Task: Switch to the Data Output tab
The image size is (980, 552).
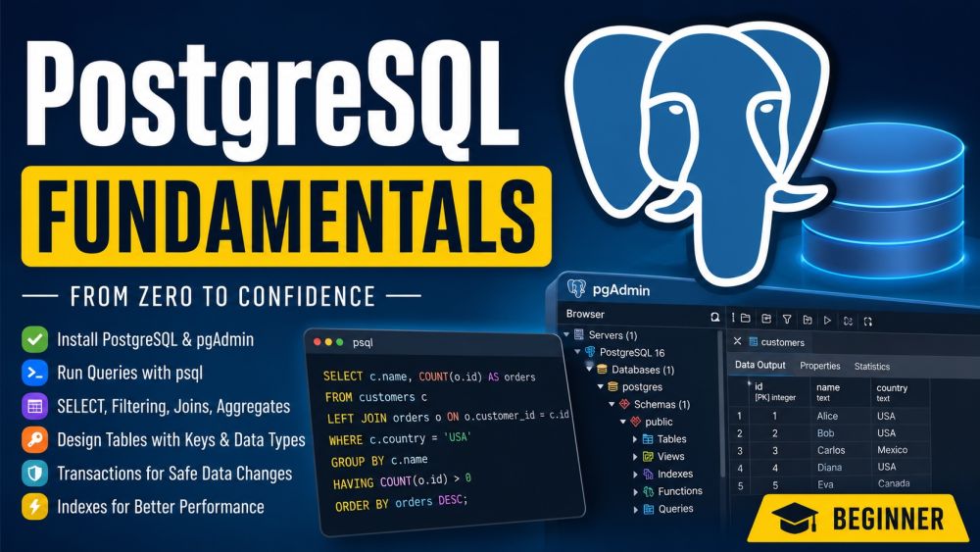Action: tap(760, 365)
